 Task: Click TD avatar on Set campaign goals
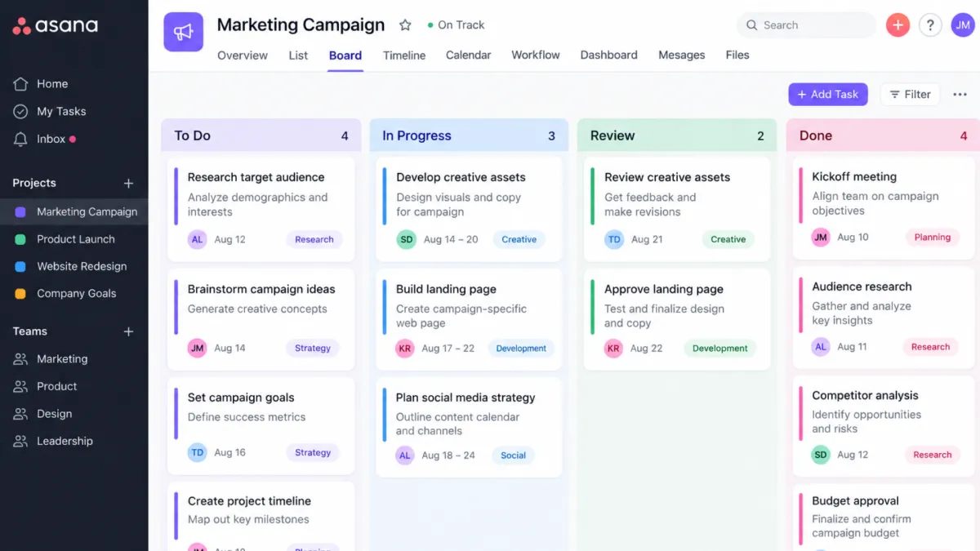coord(197,452)
